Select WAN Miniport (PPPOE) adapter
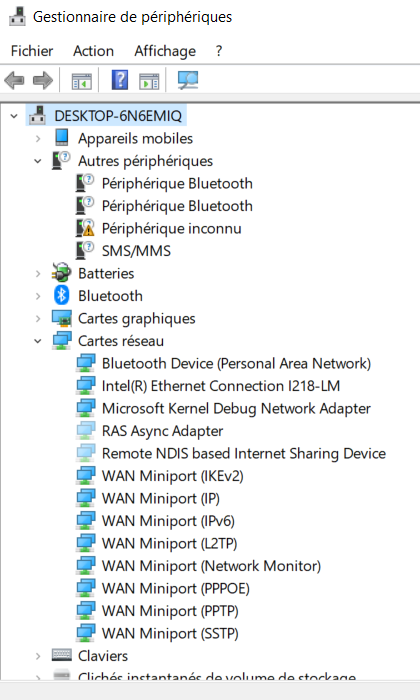 [x=175, y=588]
